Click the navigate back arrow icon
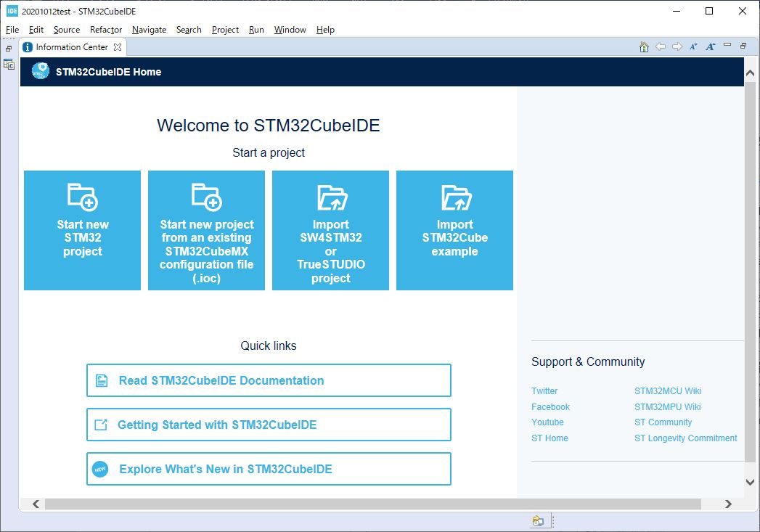This screenshot has width=760, height=532. (661, 47)
